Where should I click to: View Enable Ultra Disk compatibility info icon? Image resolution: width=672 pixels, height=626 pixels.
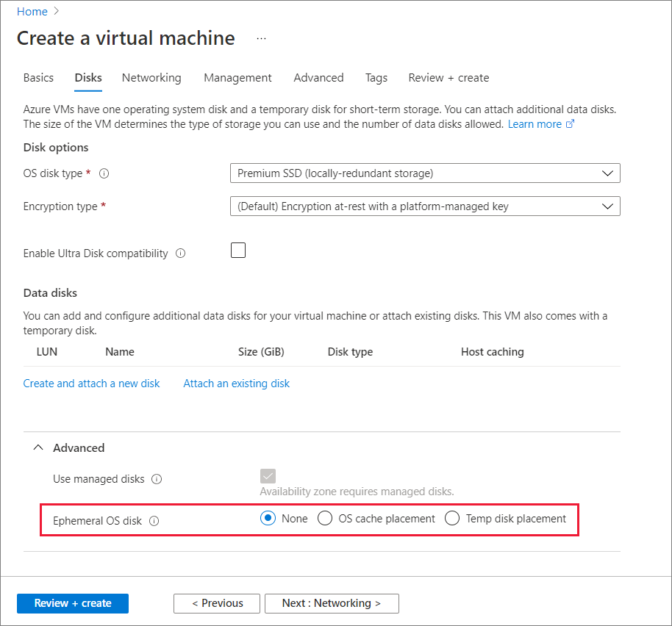pyautogui.click(x=180, y=253)
